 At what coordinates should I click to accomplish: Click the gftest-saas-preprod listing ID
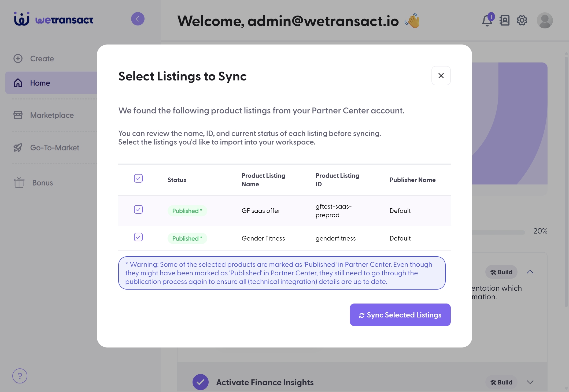pyautogui.click(x=334, y=211)
